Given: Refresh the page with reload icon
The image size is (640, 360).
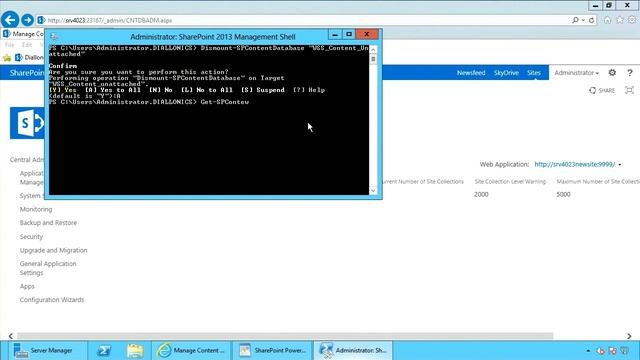Looking at the screenshot, I should pyautogui.click(x=591, y=20).
